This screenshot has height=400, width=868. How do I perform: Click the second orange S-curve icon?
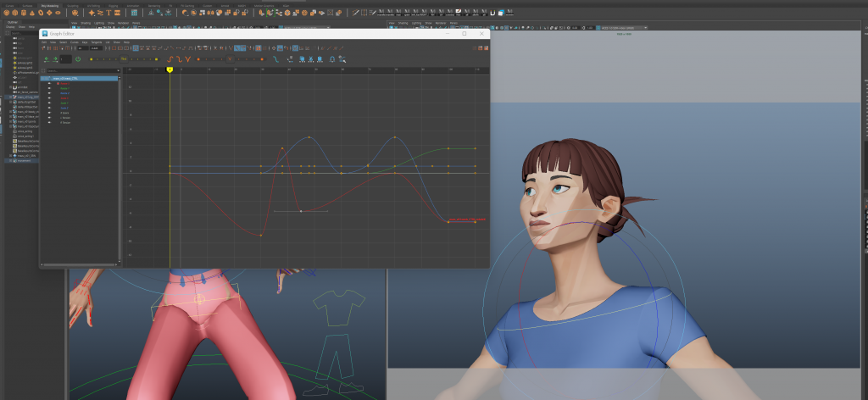180,59
